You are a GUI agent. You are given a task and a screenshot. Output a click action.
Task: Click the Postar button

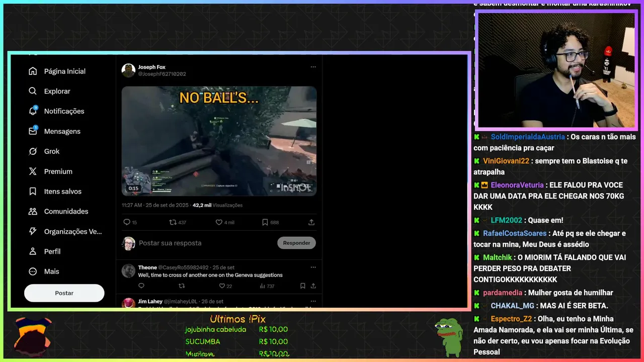tap(64, 293)
